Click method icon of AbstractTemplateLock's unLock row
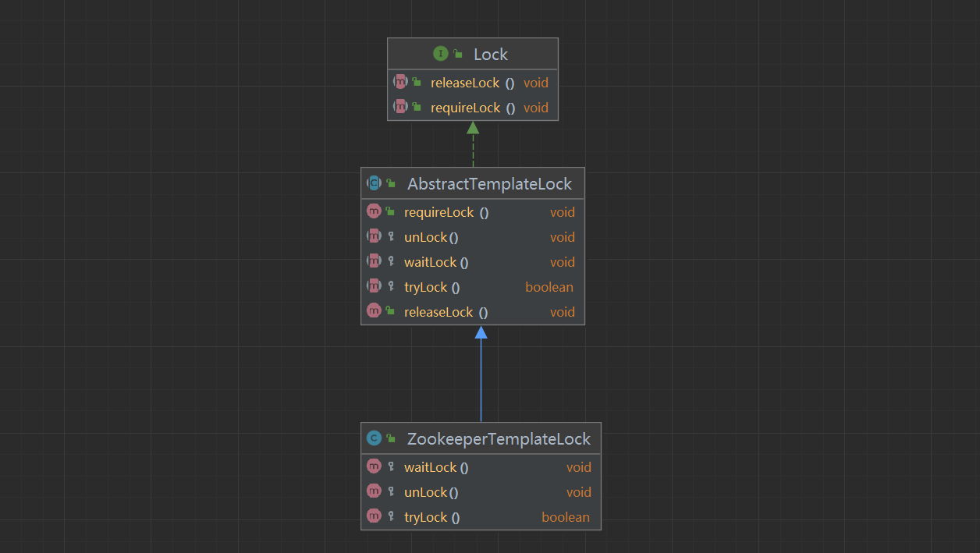 click(374, 236)
